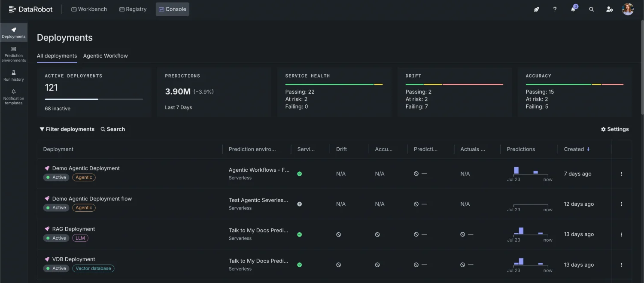Image resolution: width=644 pixels, height=283 pixels.
Task: Open the user settings icon
Action: (609, 9)
